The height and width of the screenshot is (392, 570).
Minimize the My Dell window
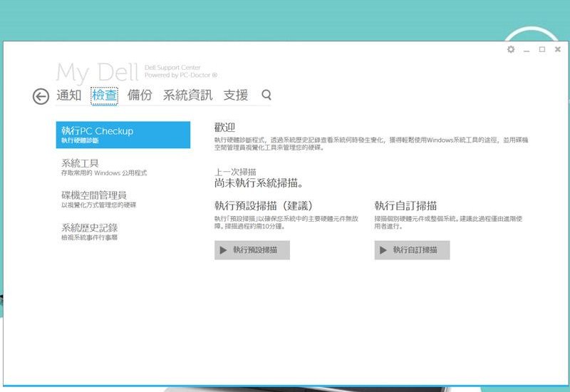point(527,50)
